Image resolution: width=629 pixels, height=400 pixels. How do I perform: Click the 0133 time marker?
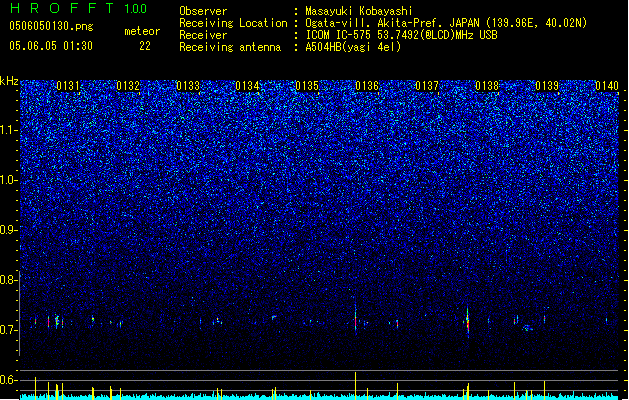[x=188, y=86]
